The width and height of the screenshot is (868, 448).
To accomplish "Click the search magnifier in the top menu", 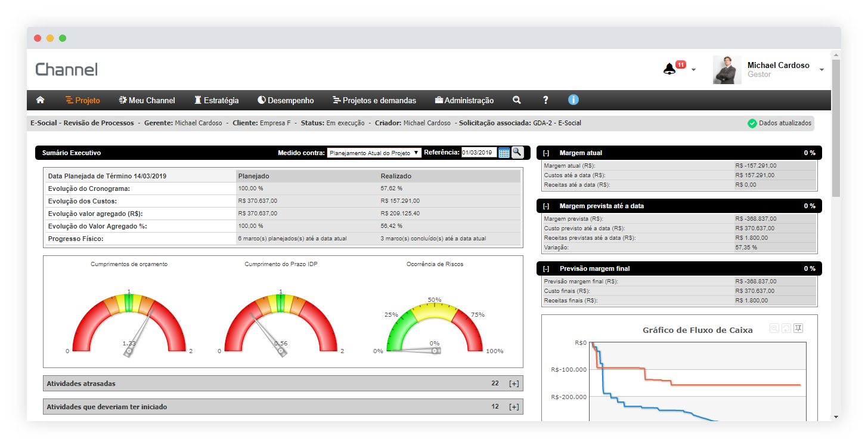I will (517, 100).
